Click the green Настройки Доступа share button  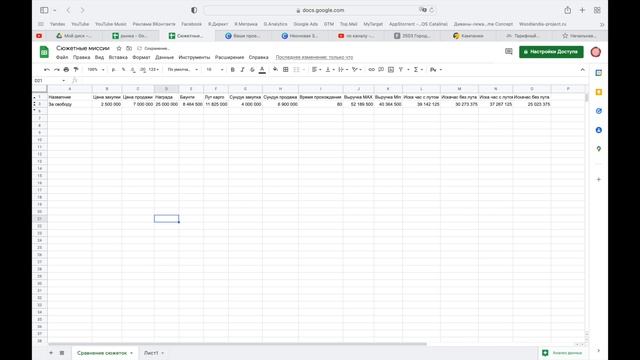[x=551, y=52]
